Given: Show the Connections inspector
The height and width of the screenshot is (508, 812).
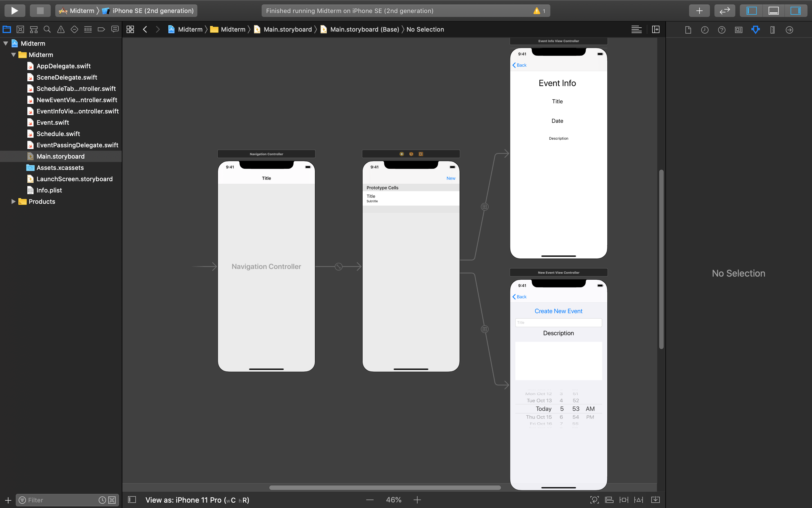Looking at the screenshot, I should click(x=789, y=30).
